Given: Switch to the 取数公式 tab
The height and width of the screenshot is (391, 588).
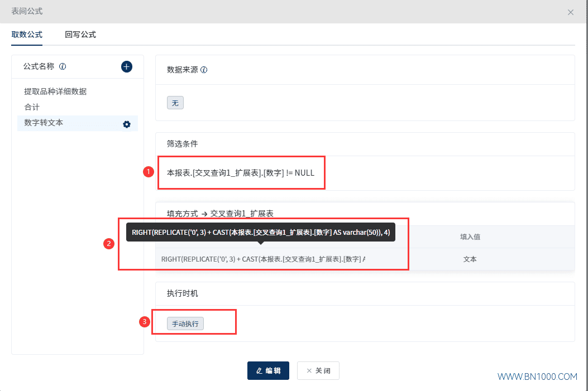Looking at the screenshot, I should coord(27,35).
